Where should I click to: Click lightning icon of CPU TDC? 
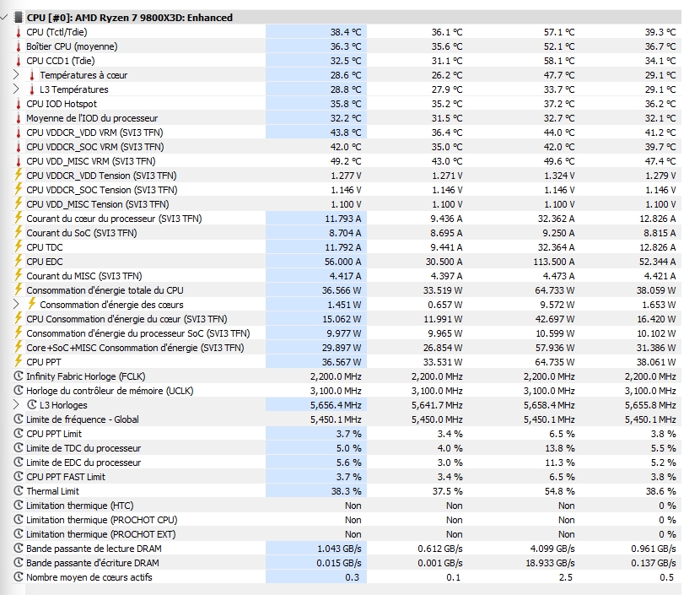point(19,246)
